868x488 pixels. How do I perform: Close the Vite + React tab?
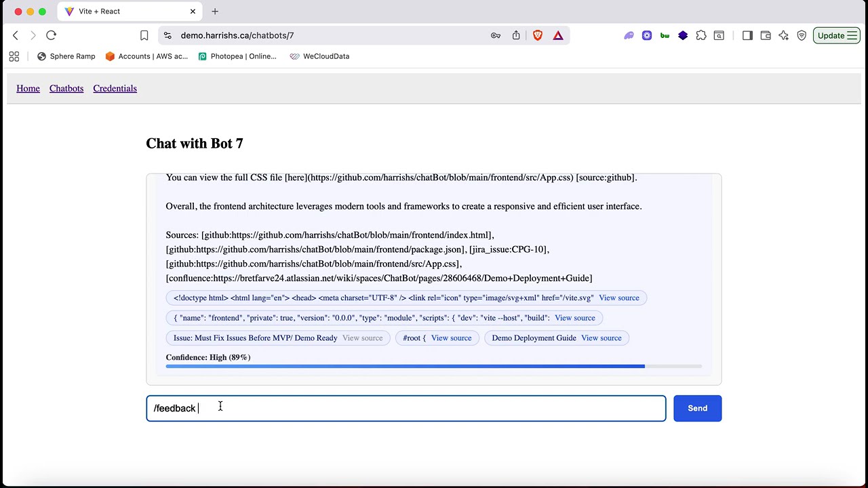193,12
